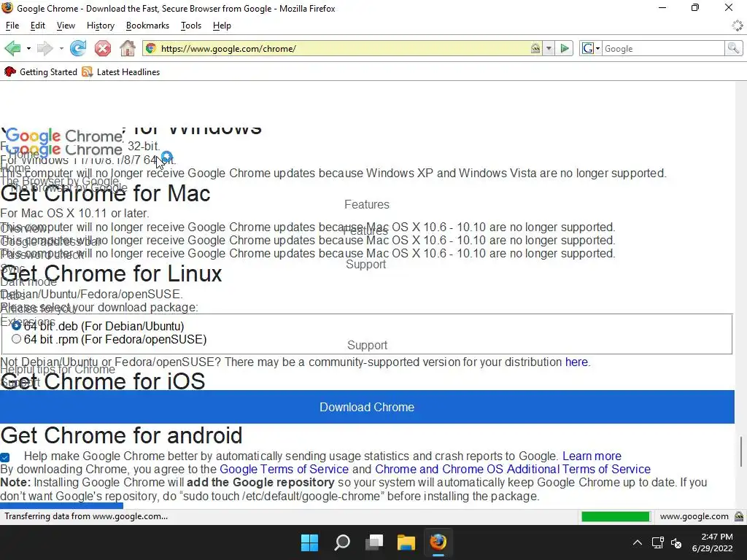Click the green page load progress bar
Screen dimensions: 747x560
616,517
